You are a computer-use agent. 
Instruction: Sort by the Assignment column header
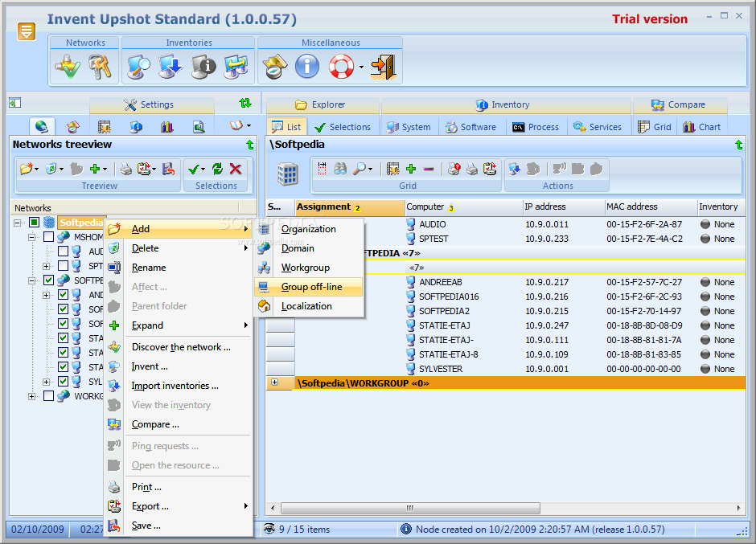(350, 207)
